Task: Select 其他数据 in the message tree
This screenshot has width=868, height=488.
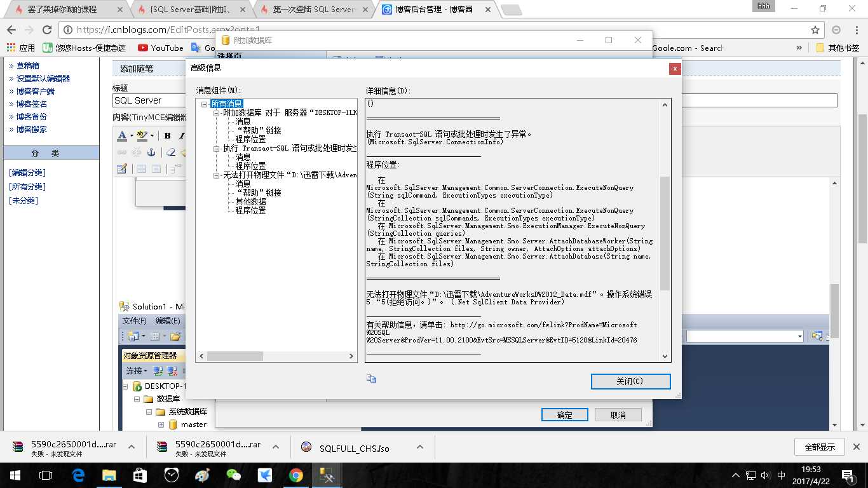Action: pos(250,201)
